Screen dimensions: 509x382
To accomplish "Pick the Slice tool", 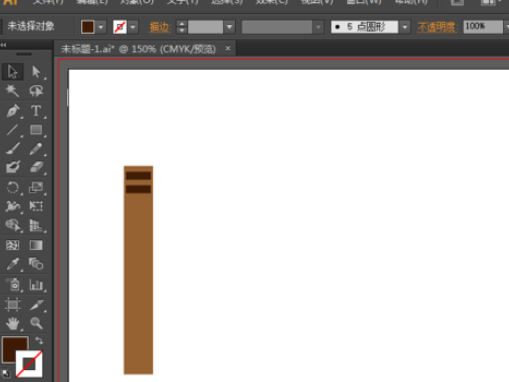I will point(36,304).
